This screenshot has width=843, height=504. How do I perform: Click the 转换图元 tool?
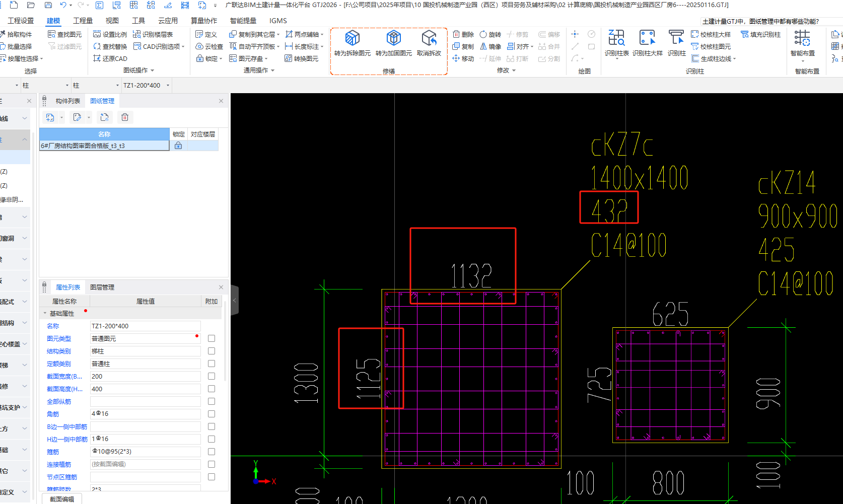click(302, 58)
